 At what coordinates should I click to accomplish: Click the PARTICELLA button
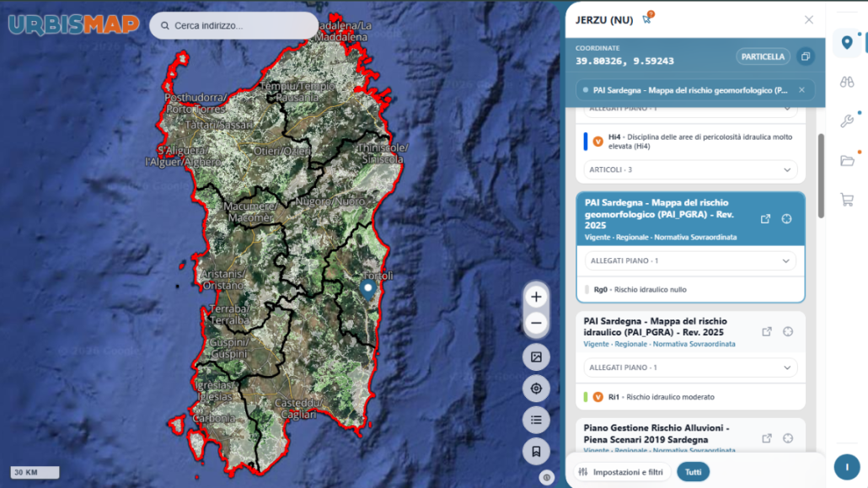point(763,56)
